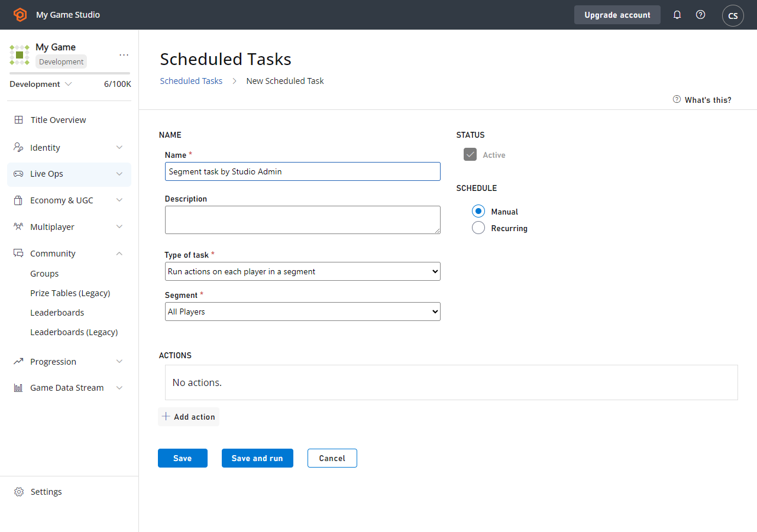Expand the Identity section chevron

(119, 148)
